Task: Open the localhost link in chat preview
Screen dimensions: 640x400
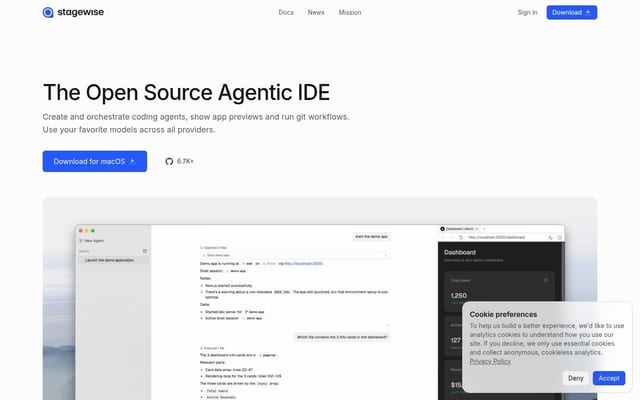Action: (x=304, y=264)
